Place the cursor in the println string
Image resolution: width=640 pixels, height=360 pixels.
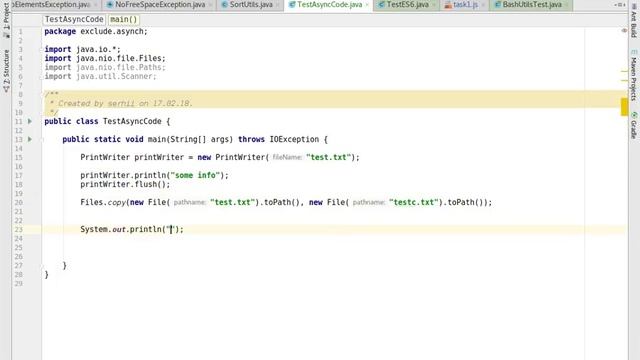tap(171, 229)
